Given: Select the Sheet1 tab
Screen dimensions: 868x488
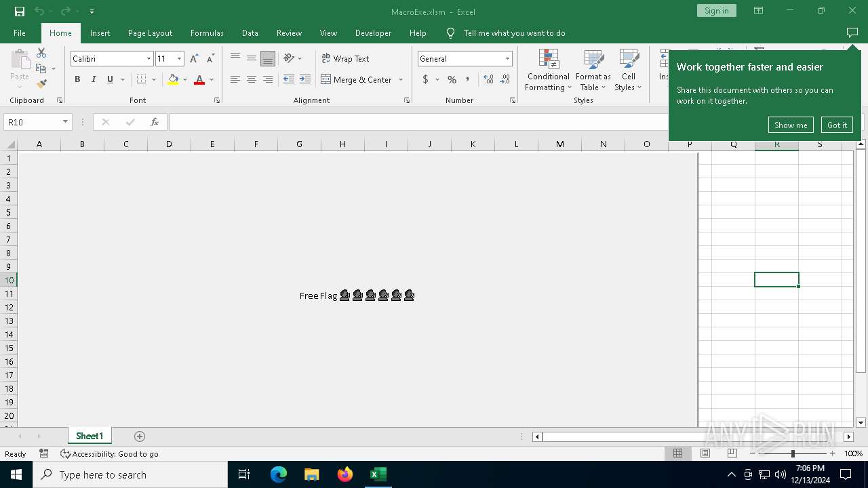Looking at the screenshot, I should click(90, 436).
